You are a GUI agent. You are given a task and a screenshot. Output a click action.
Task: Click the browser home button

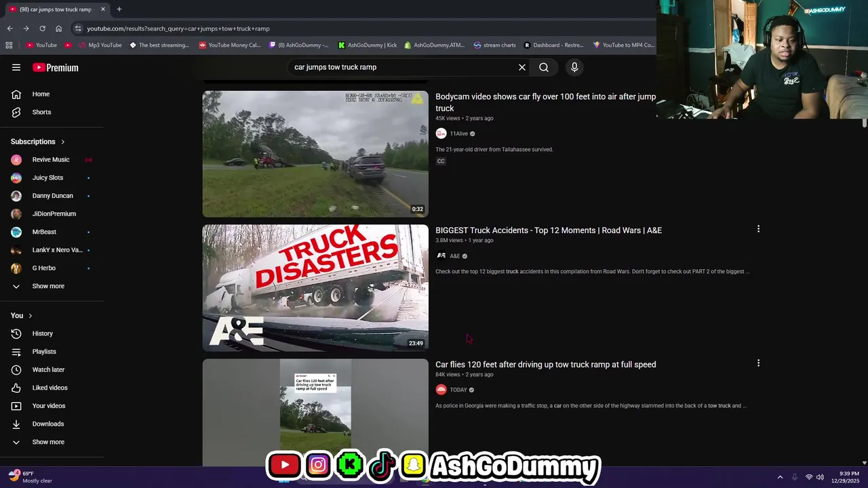[x=58, y=28]
